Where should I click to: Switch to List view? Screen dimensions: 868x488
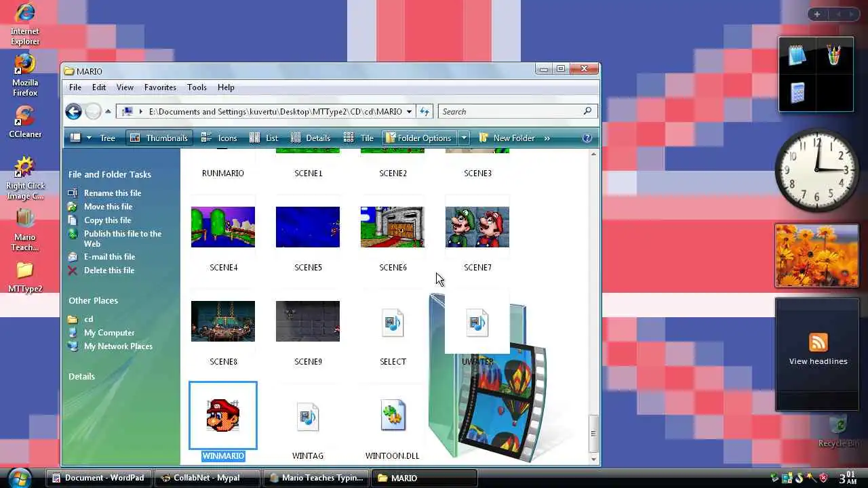pos(264,138)
